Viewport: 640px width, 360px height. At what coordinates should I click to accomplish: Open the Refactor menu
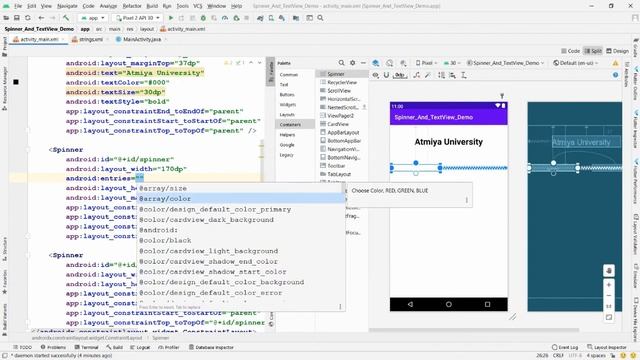point(132,6)
